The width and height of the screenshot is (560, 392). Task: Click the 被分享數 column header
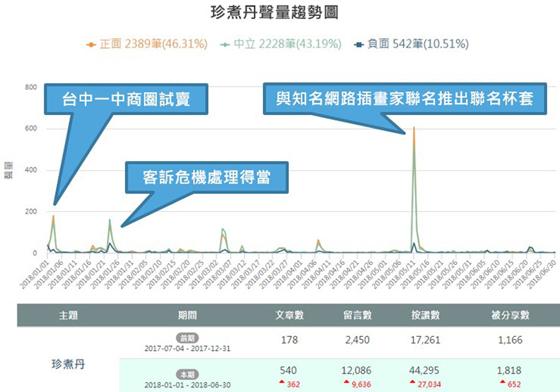[511, 315]
